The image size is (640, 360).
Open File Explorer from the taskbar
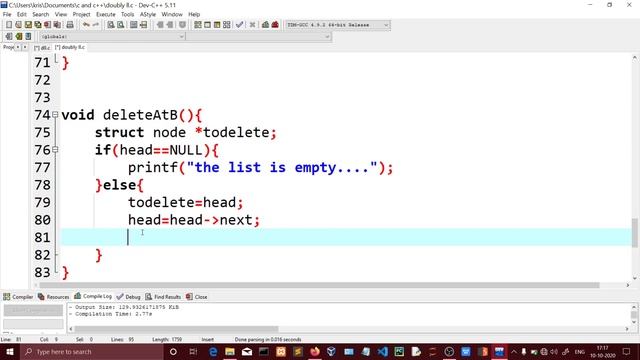point(230,351)
